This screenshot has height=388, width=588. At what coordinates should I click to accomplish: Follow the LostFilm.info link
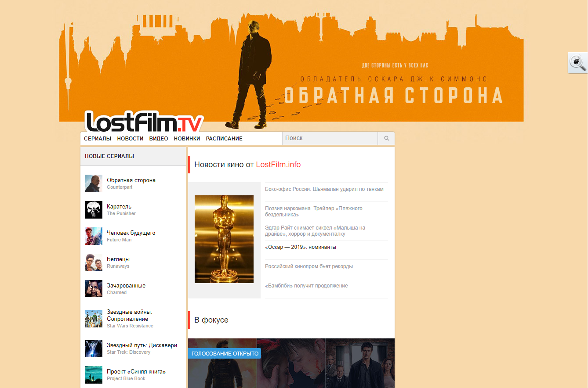[x=278, y=165]
